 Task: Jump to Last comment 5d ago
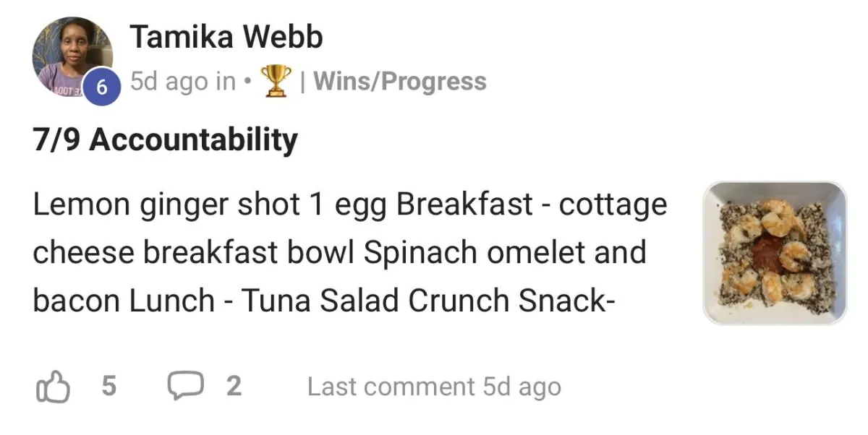tap(434, 387)
